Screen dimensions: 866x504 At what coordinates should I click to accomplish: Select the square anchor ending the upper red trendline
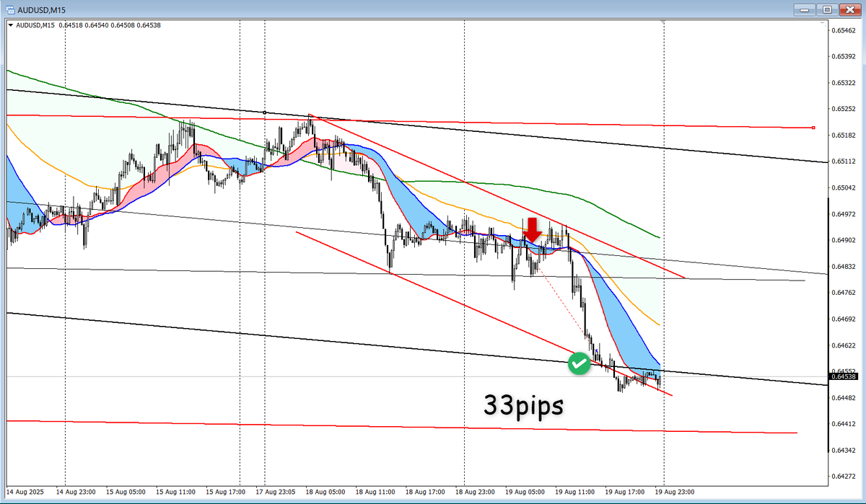[813, 128]
